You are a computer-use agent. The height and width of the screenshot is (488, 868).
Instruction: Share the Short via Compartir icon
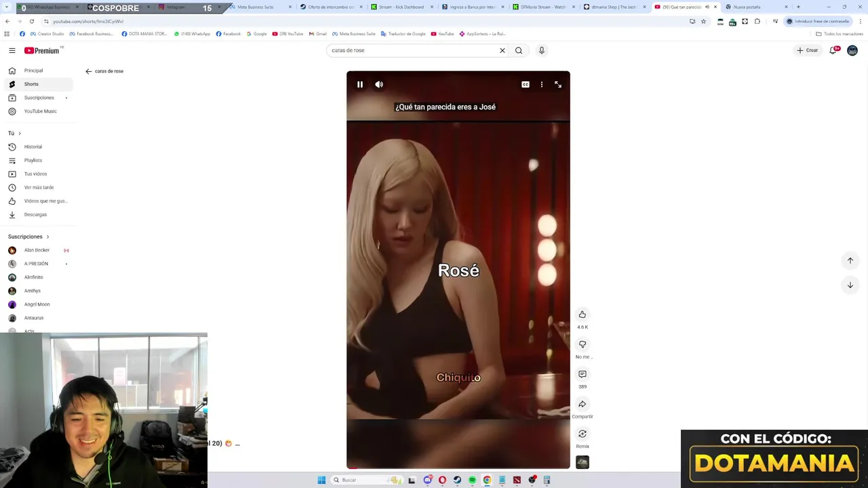(582, 404)
